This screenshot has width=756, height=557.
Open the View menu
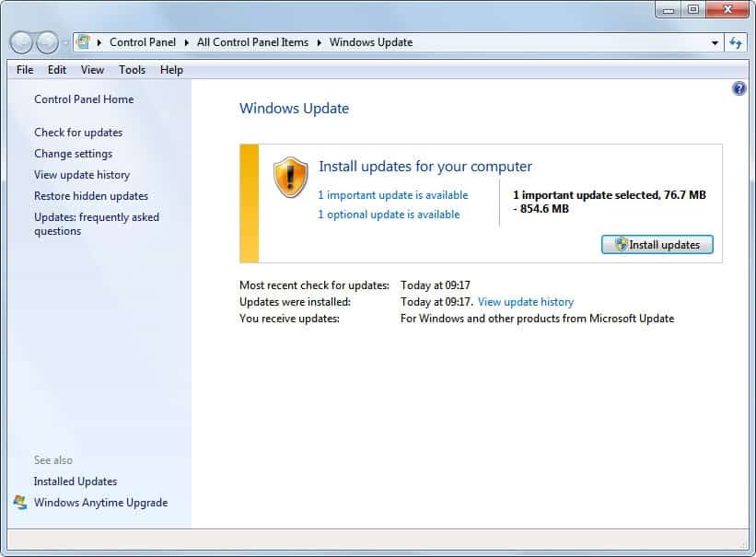click(x=92, y=69)
